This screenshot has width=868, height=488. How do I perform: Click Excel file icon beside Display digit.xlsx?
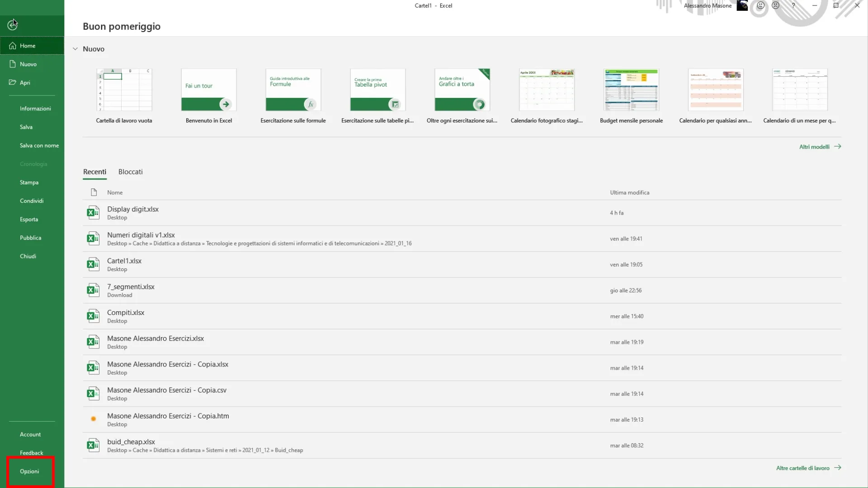point(93,213)
